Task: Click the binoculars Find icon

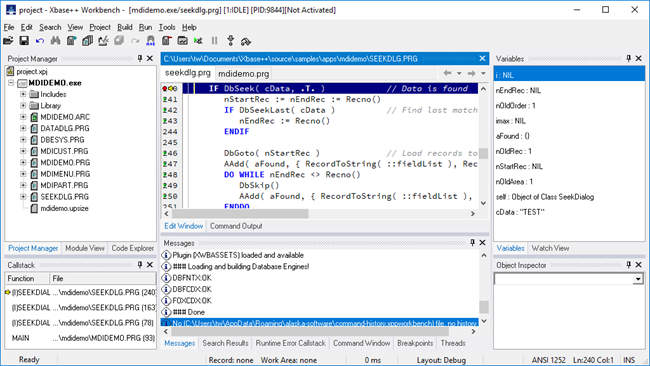Action: 56,41
